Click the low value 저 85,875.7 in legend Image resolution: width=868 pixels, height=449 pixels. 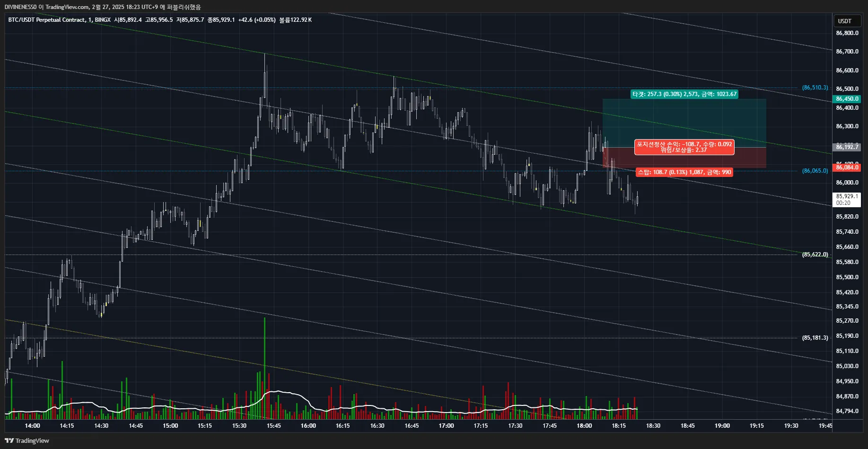[190, 20]
